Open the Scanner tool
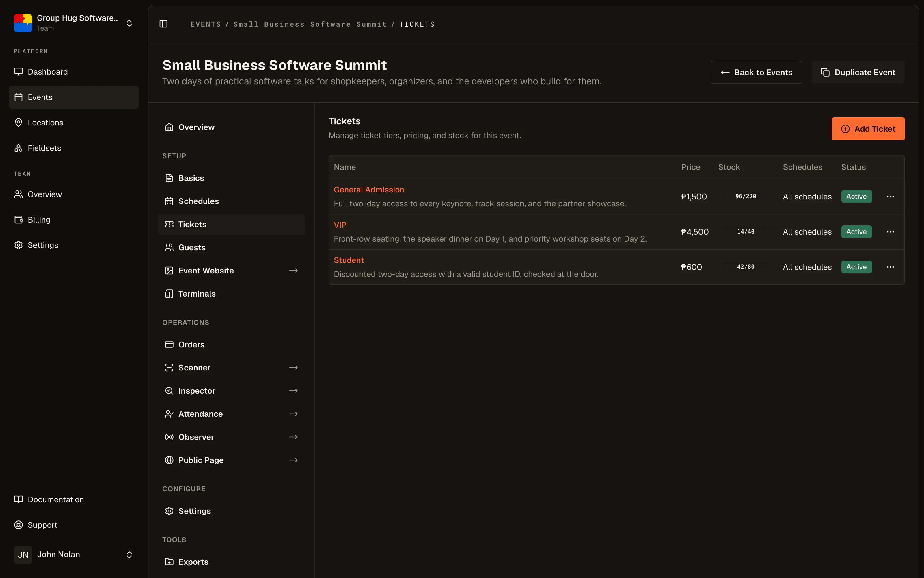Screen dimensions: 924x578 tap(231, 368)
